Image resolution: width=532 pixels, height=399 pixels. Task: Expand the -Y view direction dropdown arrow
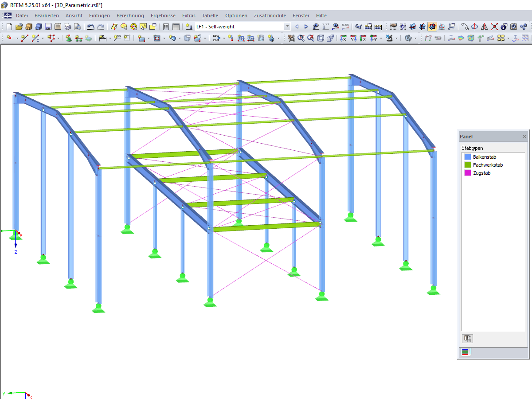(x=380, y=38)
